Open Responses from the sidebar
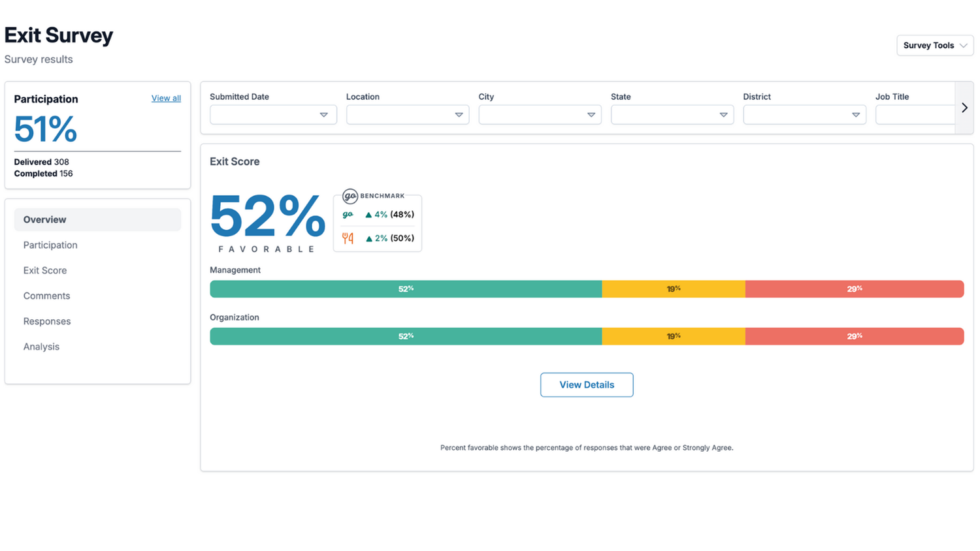Image resolution: width=980 pixels, height=551 pixels. pyautogui.click(x=47, y=321)
